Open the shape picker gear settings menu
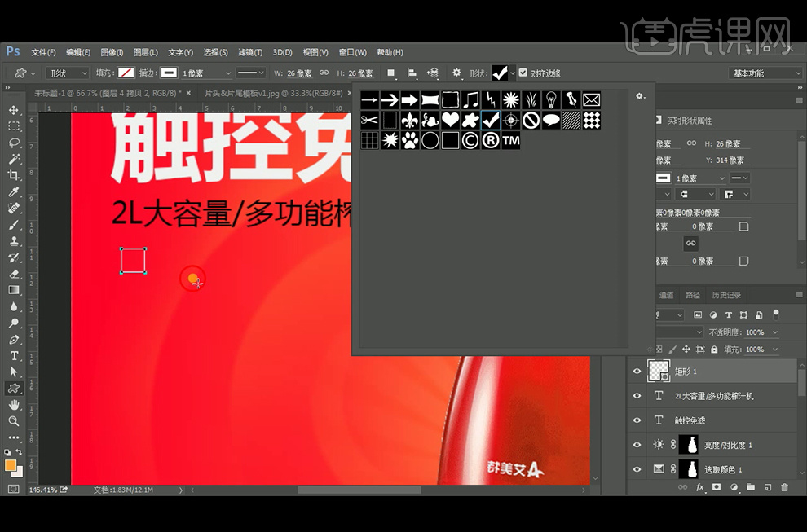The image size is (807, 532). (640, 96)
